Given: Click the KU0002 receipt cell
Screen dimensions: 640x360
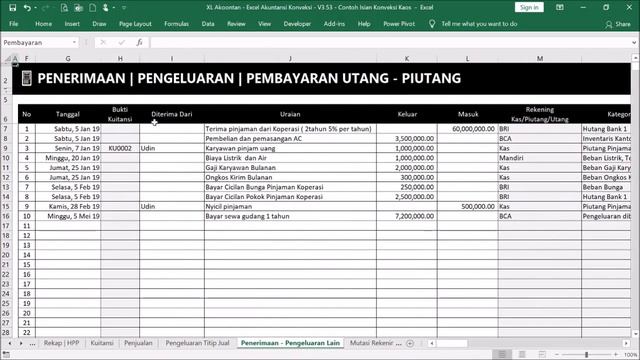Looking at the screenshot, I should [120, 148].
